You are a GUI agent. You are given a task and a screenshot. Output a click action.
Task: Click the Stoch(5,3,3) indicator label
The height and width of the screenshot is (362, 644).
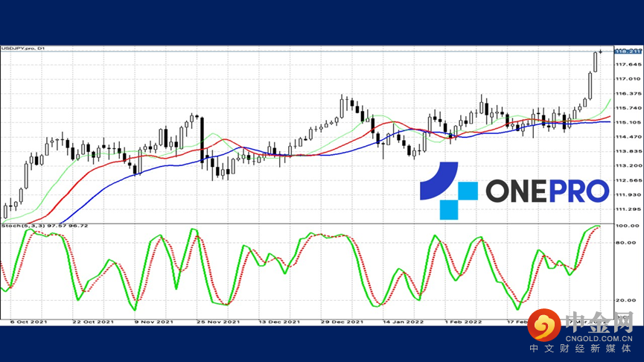point(45,226)
